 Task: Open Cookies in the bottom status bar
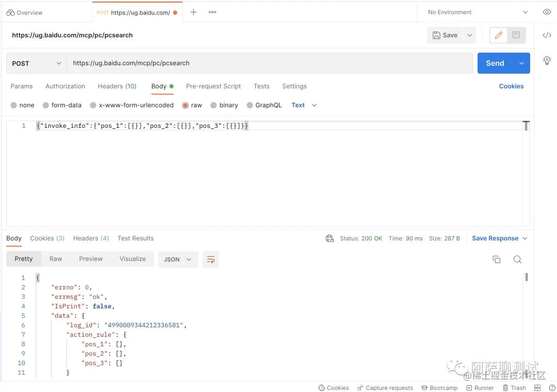[334, 388]
